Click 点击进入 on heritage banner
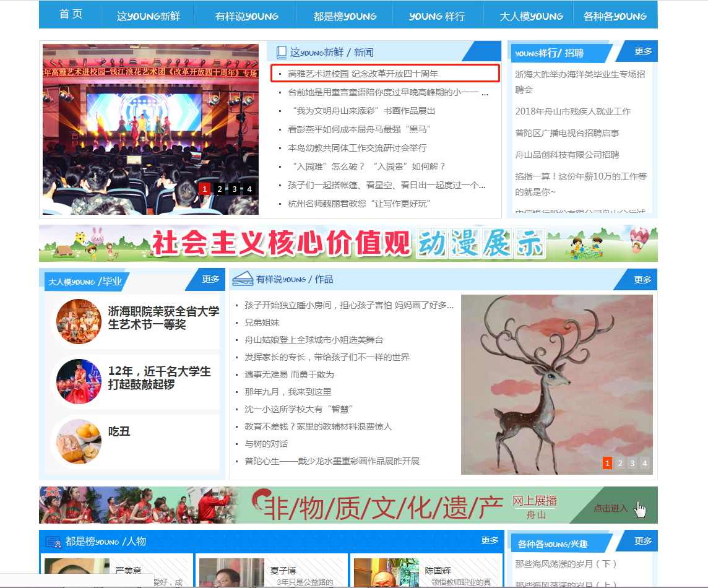The image size is (708, 588). coord(610,508)
